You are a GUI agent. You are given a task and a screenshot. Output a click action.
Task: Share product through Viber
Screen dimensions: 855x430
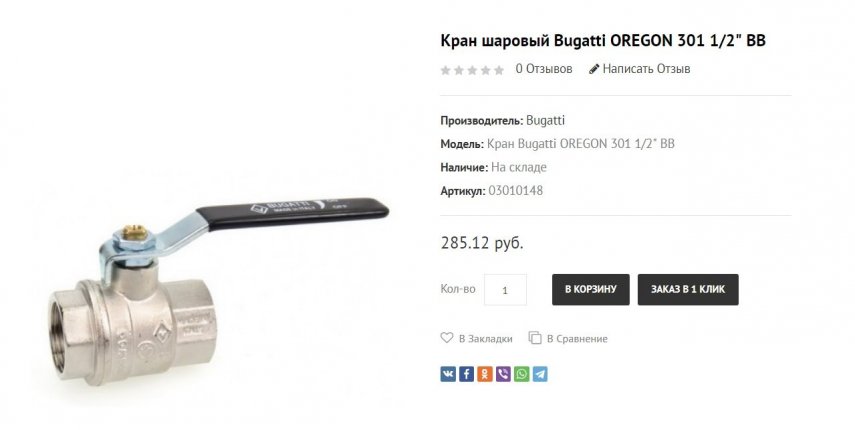pos(503,374)
